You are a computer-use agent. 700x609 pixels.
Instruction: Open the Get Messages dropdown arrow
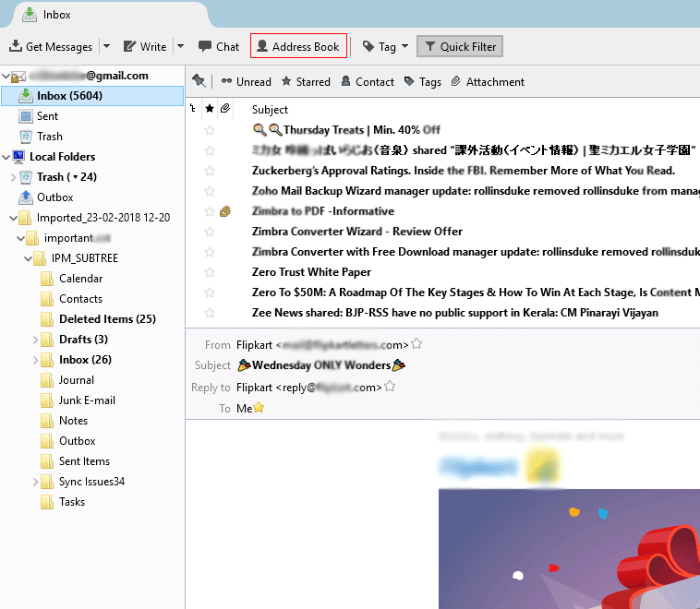[x=106, y=47]
